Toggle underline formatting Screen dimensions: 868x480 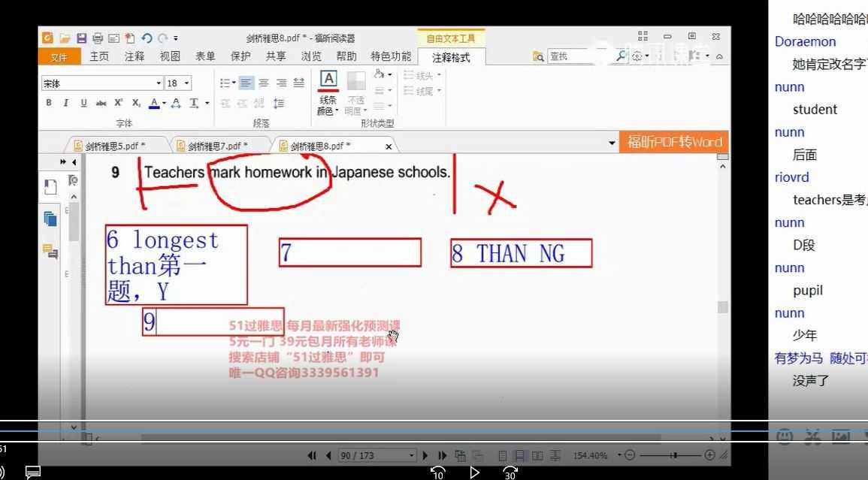83,103
